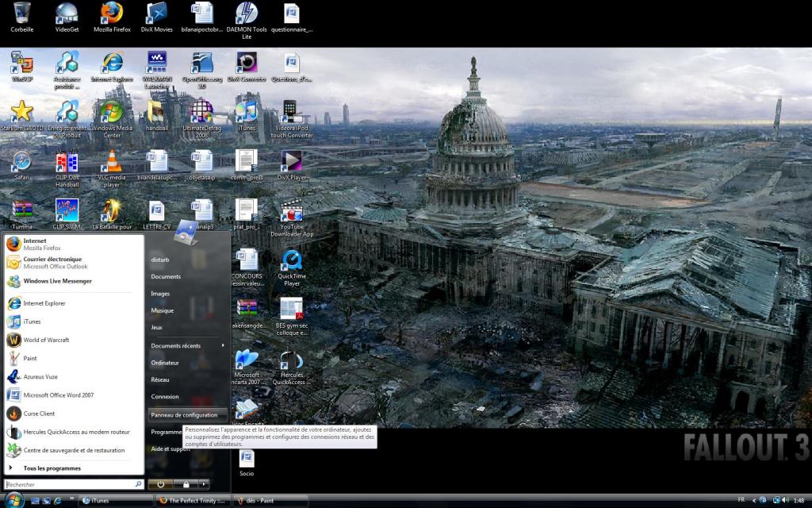Launch Curse Client from Start menu
This screenshot has height=508, width=812.
tap(74, 414)
